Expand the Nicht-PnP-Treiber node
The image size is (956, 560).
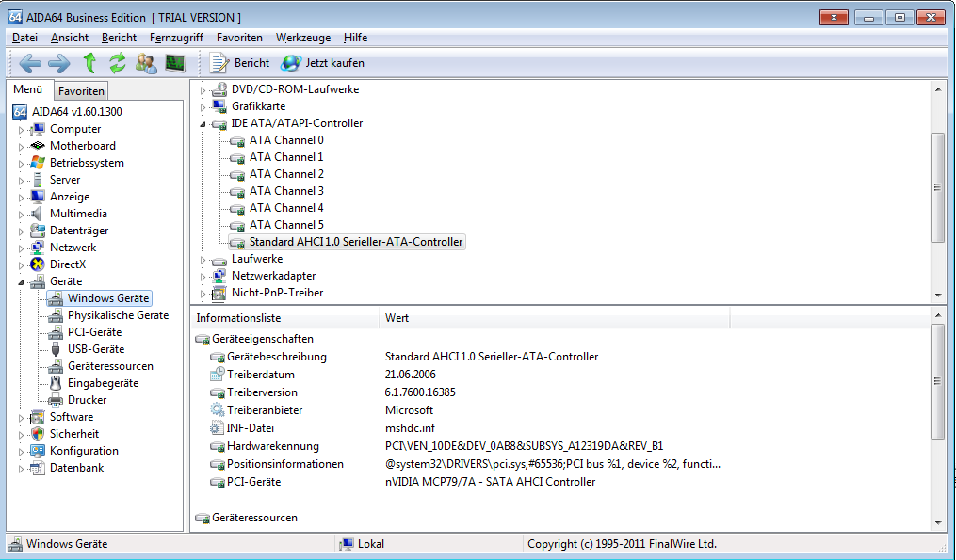(x=203, y=294)
